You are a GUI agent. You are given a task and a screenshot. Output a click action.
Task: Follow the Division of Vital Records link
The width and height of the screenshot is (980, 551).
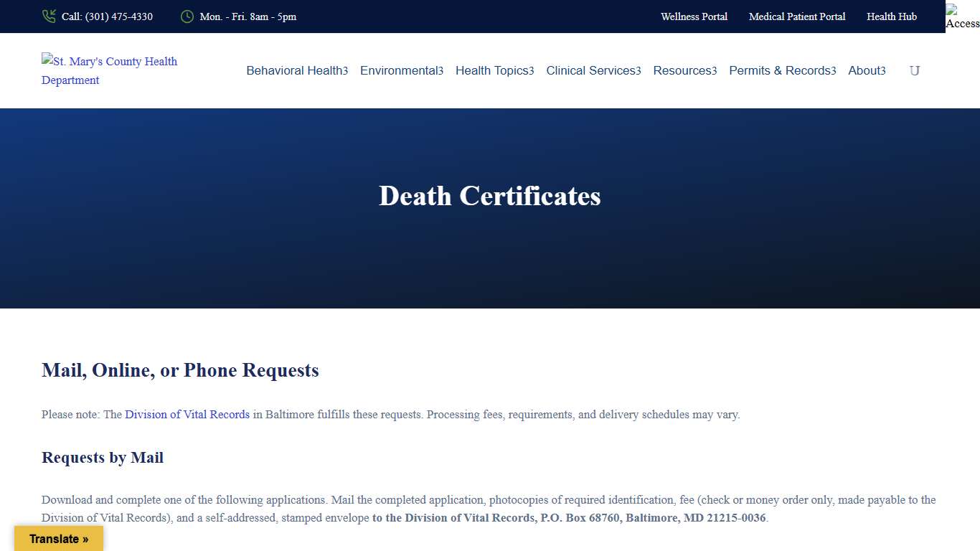pos(187,415)
